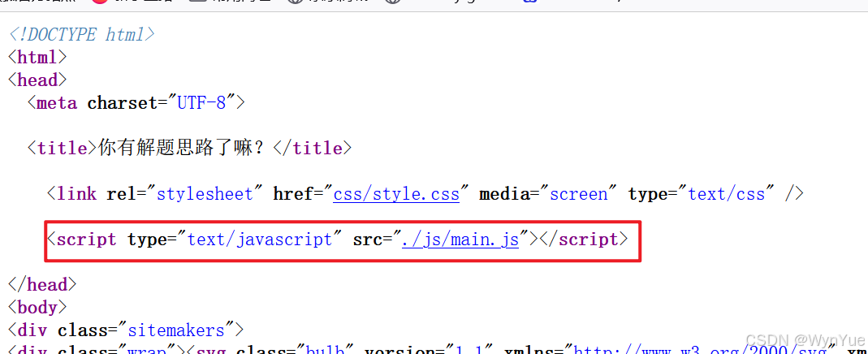Click the "screen" media value
This screenshot has width=868, height=354.
[x=578, y=194]
